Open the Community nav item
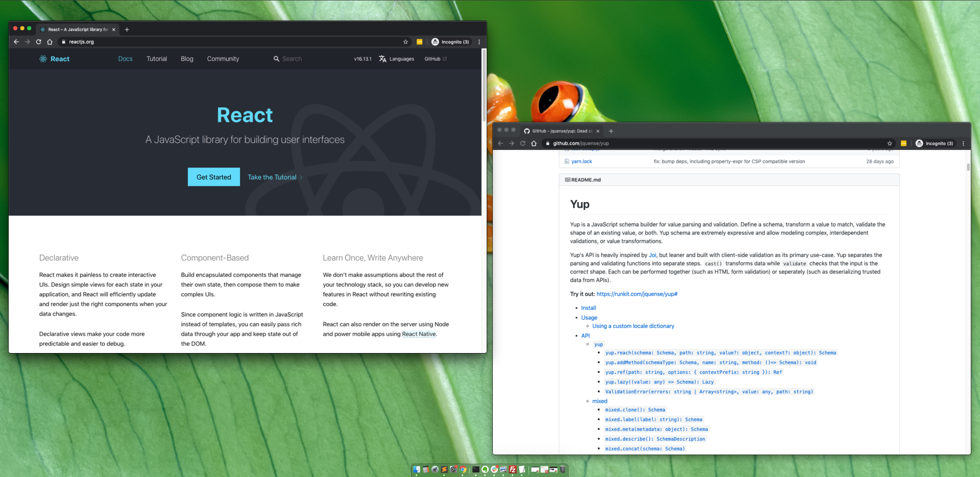The image size is (980, 477). (223, 59)
